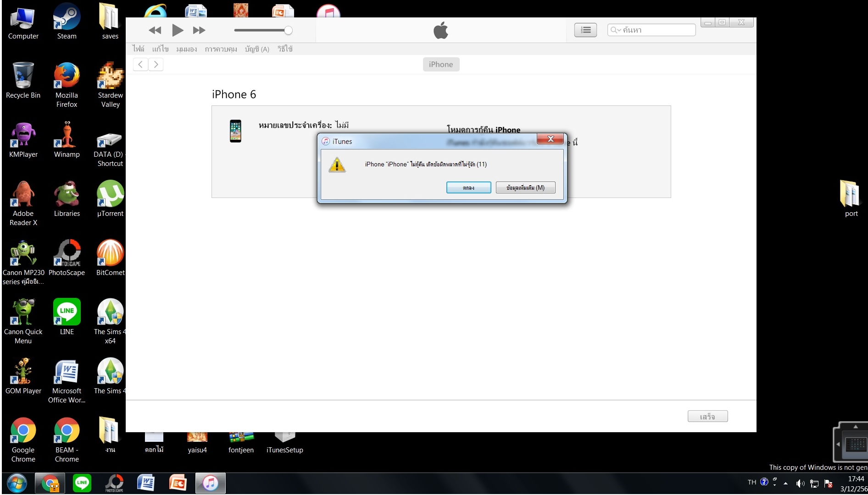Open the Libraries desktop icon
868x495 pixels.
(x=67, y=199)
